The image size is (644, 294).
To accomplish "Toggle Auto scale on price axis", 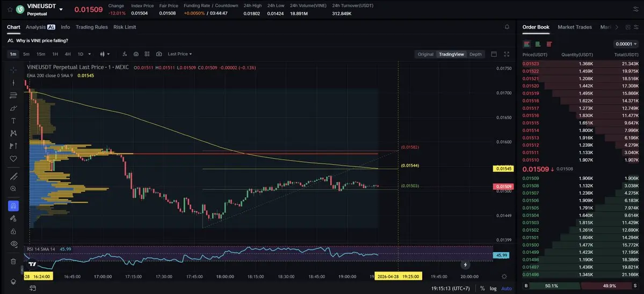I will [506, 288].
